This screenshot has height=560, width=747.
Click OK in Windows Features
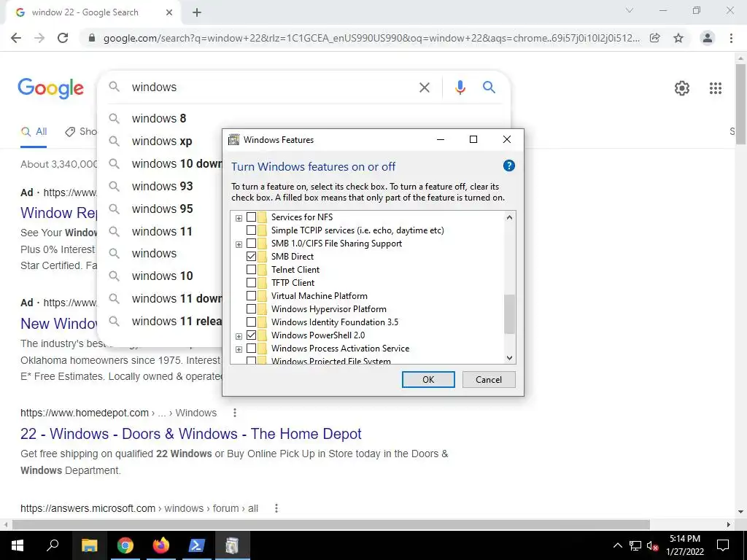(x=428, y=379)
